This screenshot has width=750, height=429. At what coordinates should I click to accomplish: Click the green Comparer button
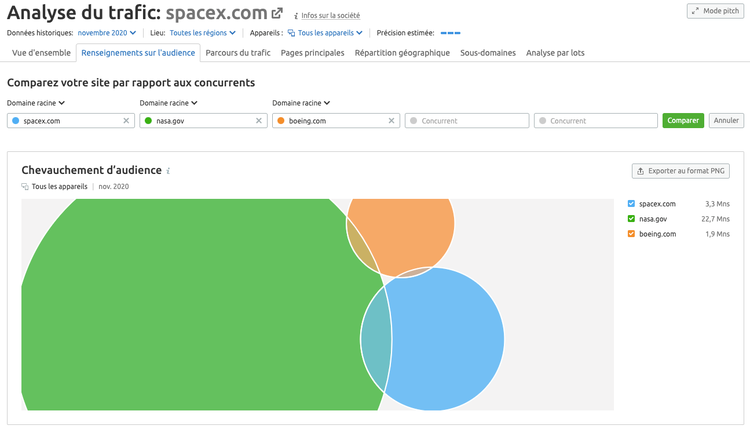(x=683, y=121)
